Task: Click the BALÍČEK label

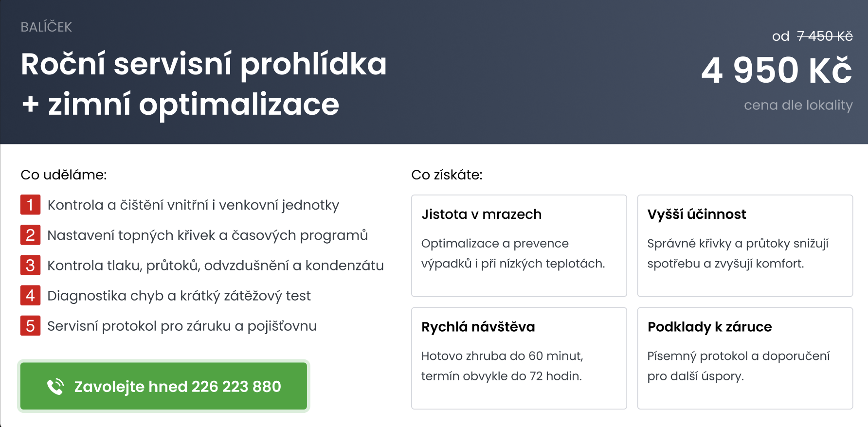Action: [x=46, y=27]
